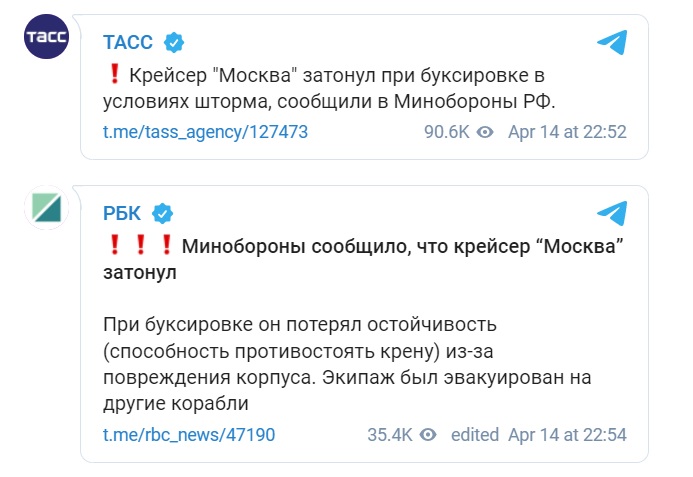Click the TASS channel avatar logo
Image resolution: width=693 pixels, height=477 pixels.
pos(46,36)
